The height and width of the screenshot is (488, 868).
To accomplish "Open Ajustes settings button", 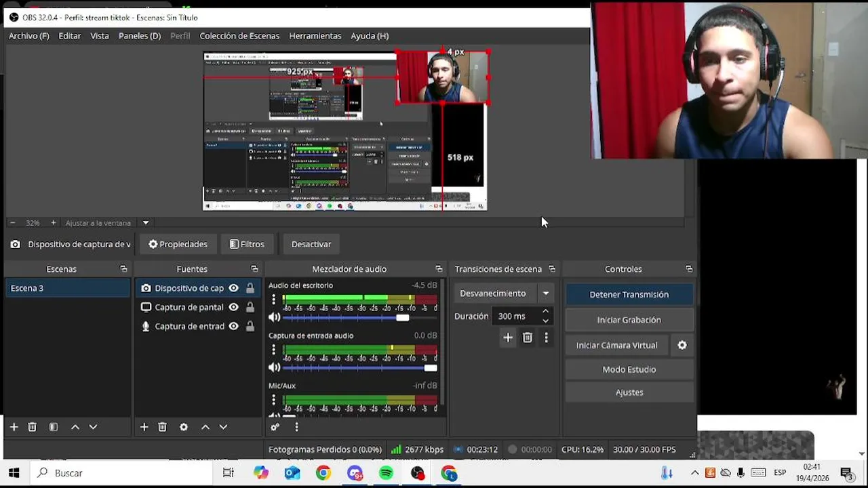I will (x=629, y=392).
